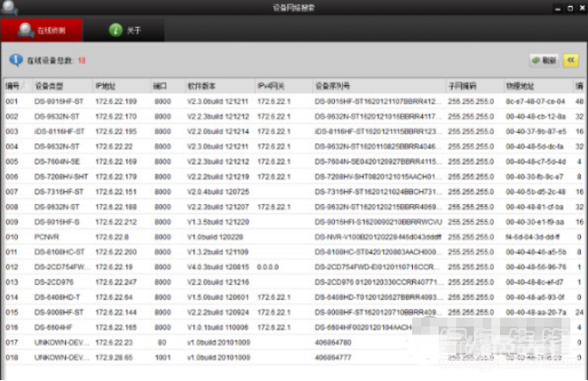Click serial DS-NVR-V100B20120228 entry
This screenshot has height=381, width=588.
[x=378, y=237]
